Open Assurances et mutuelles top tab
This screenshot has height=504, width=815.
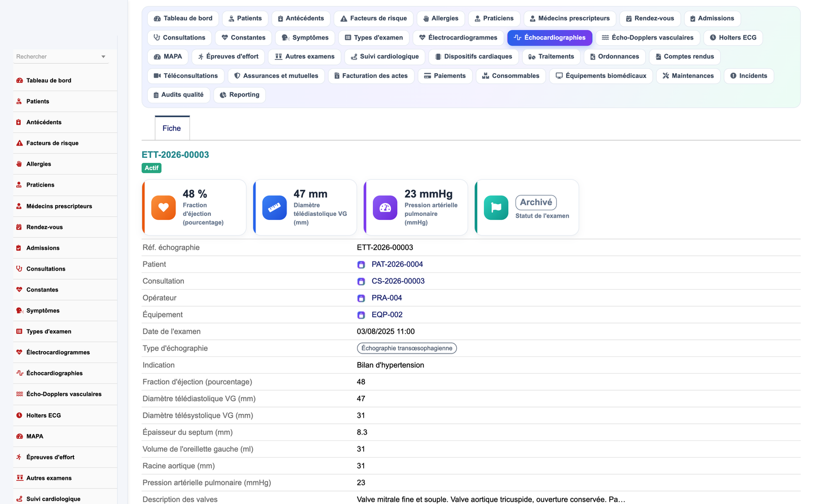click(276, 76)
